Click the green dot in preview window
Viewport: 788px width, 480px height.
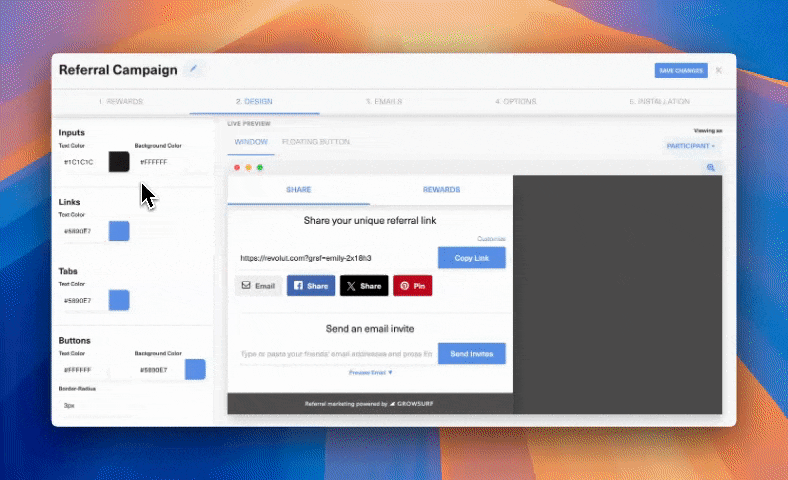tap(260, 167)
